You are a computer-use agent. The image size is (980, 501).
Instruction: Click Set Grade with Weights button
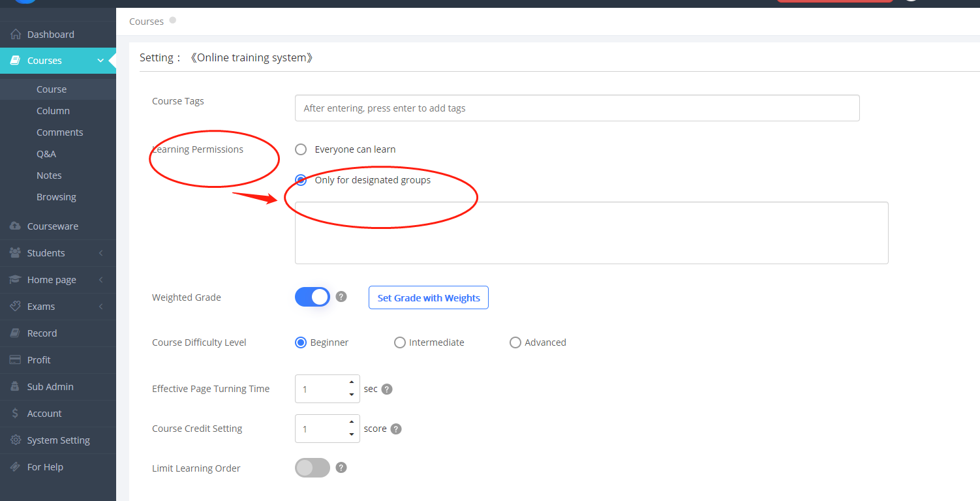tap(429, 297)
